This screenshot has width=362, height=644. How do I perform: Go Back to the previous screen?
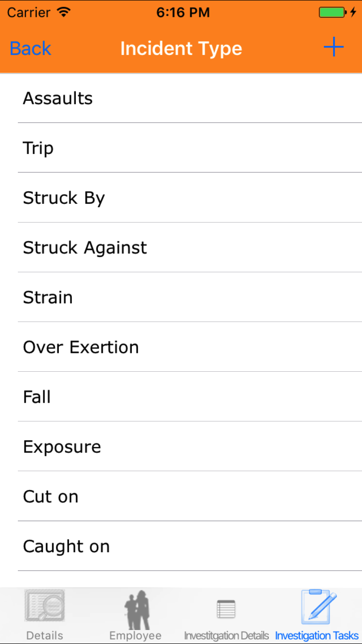point(30,48)
